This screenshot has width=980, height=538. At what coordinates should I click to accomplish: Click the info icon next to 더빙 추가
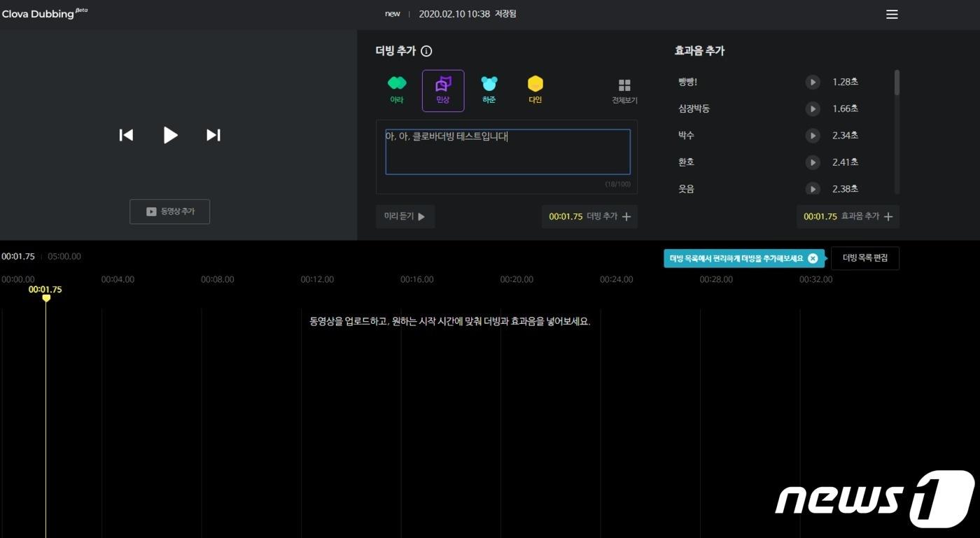pyautogui.click(x=426, y=50)
